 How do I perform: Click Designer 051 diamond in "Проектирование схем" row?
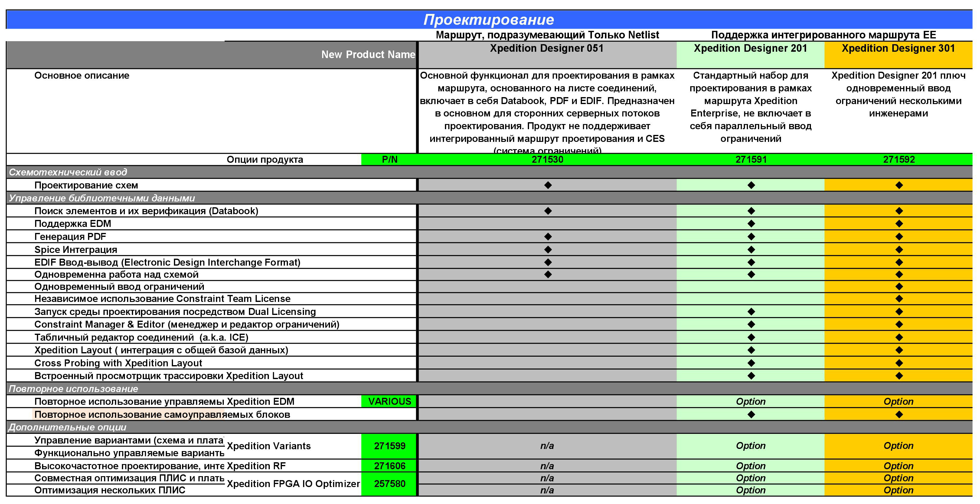pyautogui.click(x=547, y=185)
